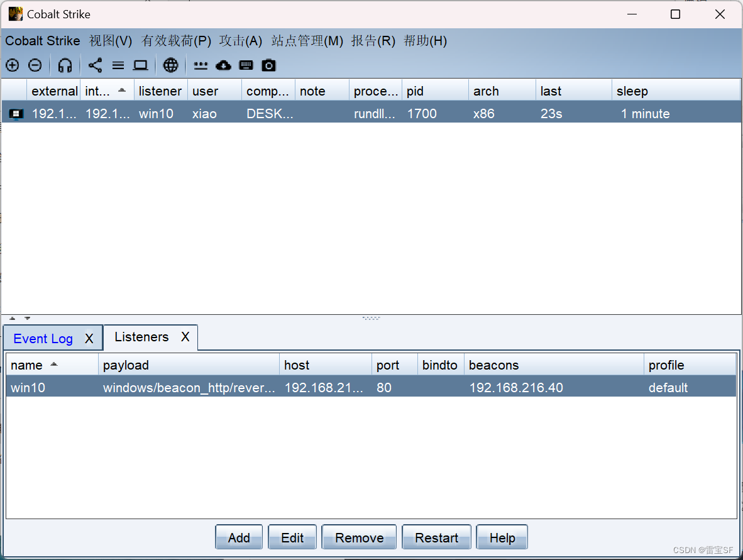The width and height of the screenshot is (743, 560).
Task: Click the globe web icon in toolbar
Action: [x=170, y=65]
